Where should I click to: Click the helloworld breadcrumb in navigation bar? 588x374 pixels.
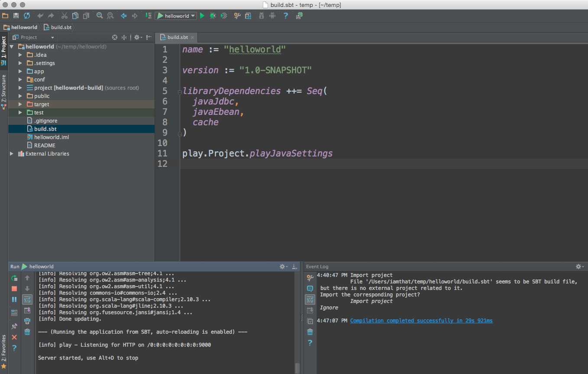click(x=20, y=27)
